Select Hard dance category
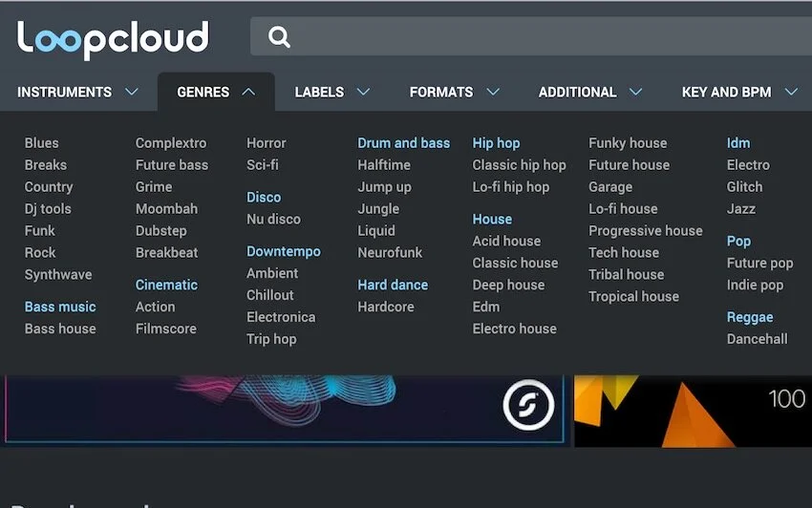This screenshot has height=508, width=812. tap(393, 285)
